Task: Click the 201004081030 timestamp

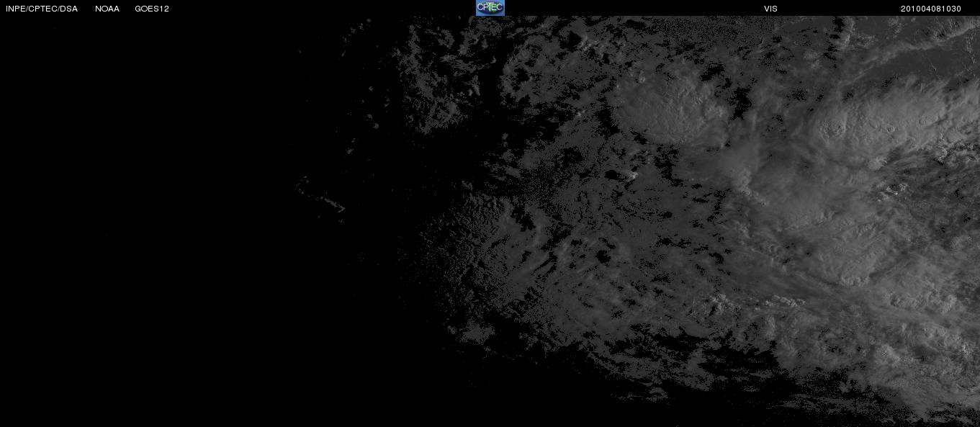Action: (x=931, y=9)
